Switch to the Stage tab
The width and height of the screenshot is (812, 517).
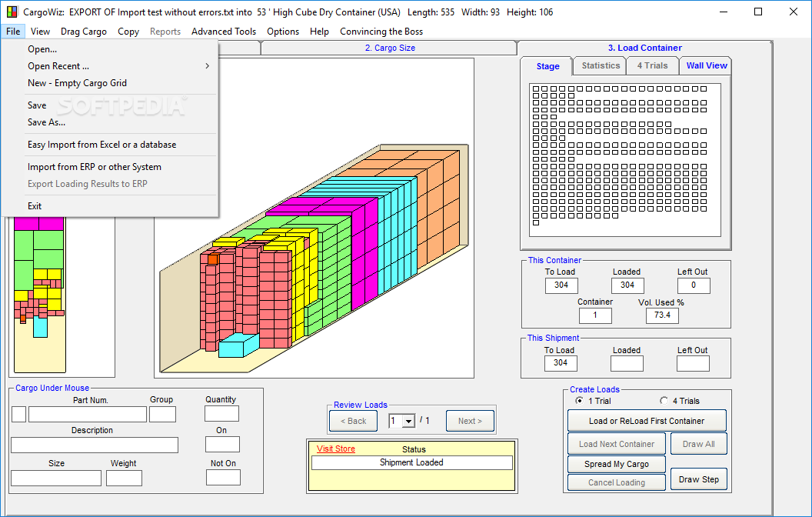[x=547, y=66]
